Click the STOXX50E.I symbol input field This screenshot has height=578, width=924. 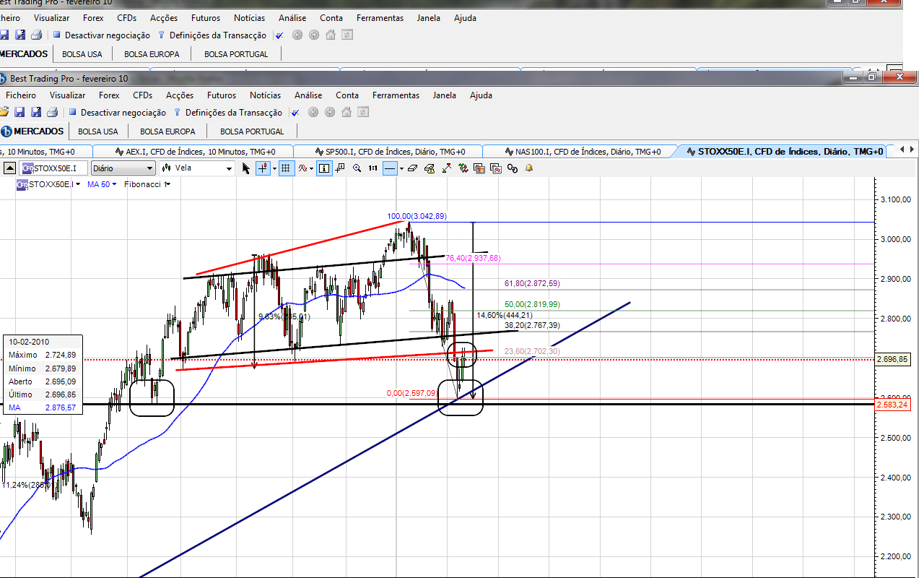55,168
